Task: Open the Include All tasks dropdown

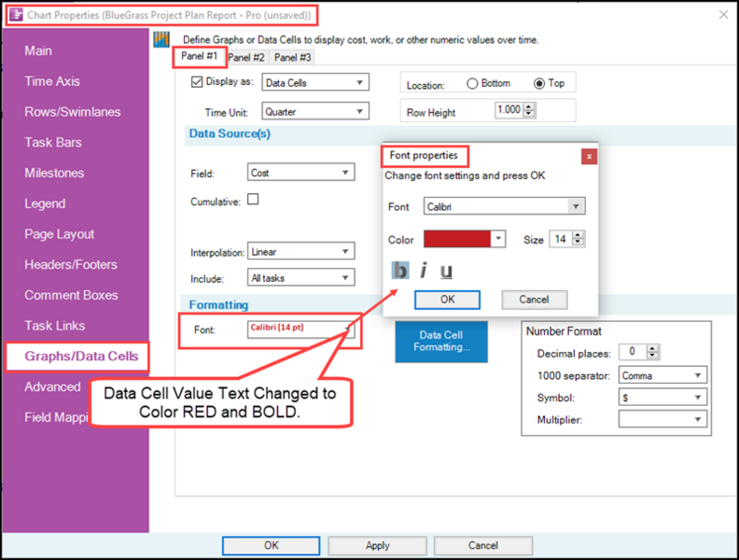Action: pos(300,277)
